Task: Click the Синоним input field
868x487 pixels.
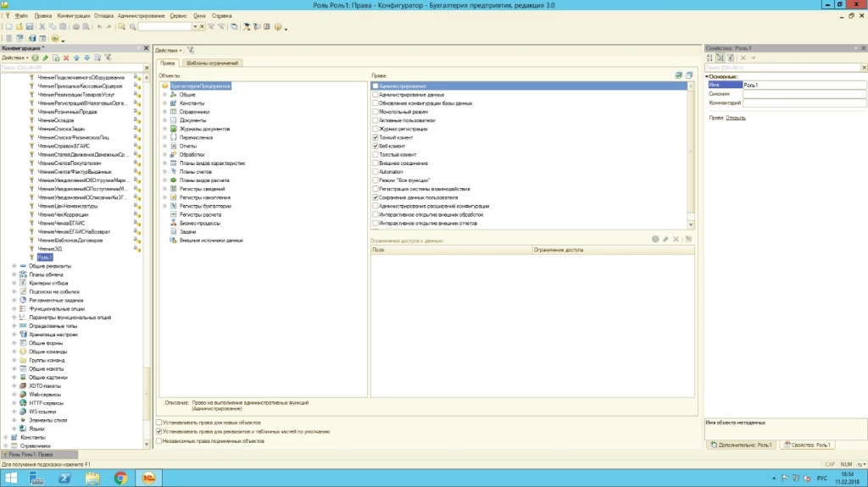Action: (x=804, y=94)
